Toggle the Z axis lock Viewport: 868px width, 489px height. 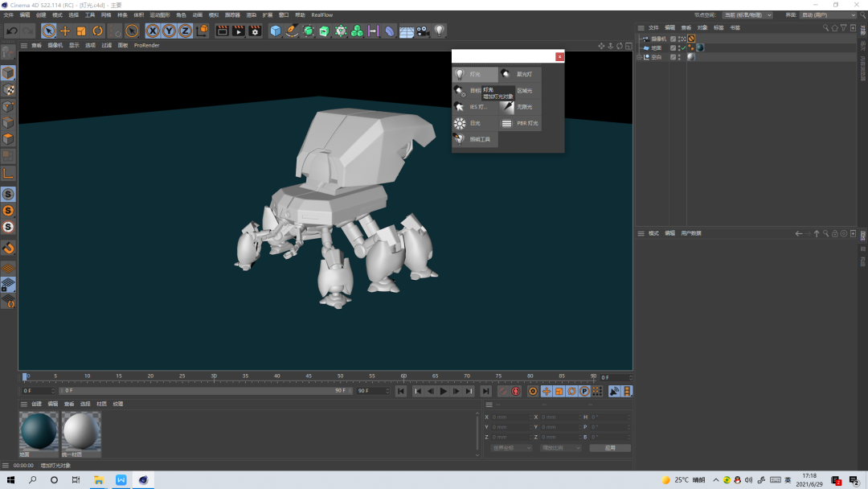click(185, 31)
